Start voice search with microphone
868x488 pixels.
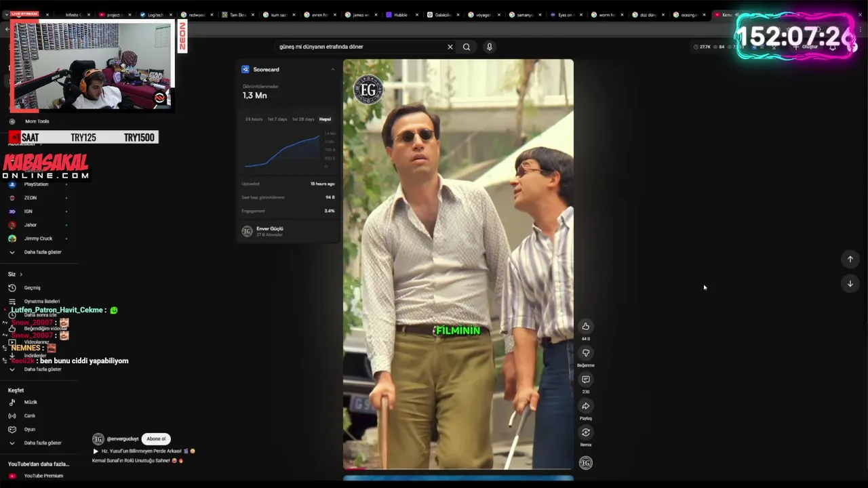[490, 47]
